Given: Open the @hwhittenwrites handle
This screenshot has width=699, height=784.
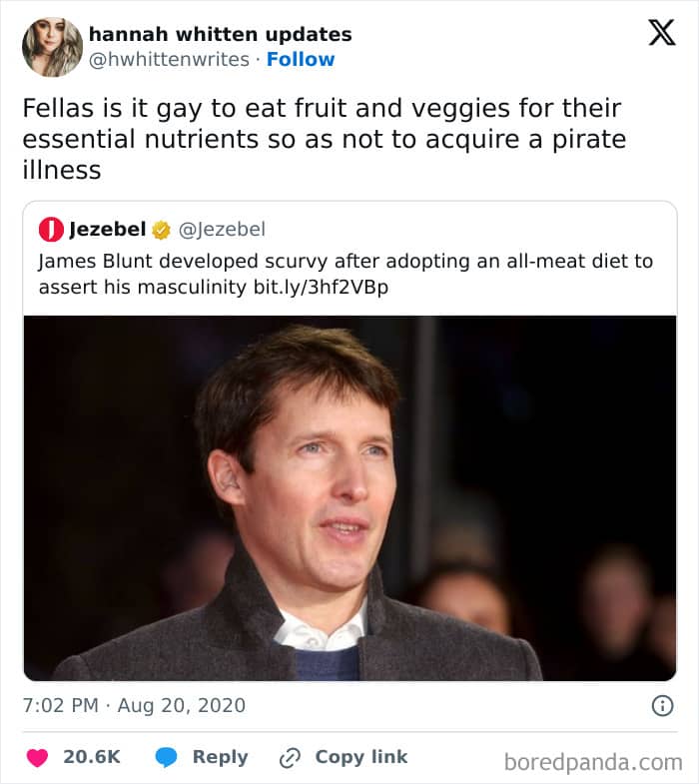Looking at the screenshot, I should point(169,60).
